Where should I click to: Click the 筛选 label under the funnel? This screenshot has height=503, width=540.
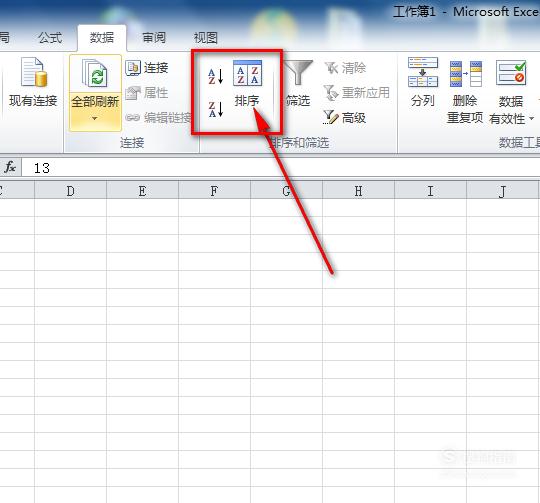(298, 101)
